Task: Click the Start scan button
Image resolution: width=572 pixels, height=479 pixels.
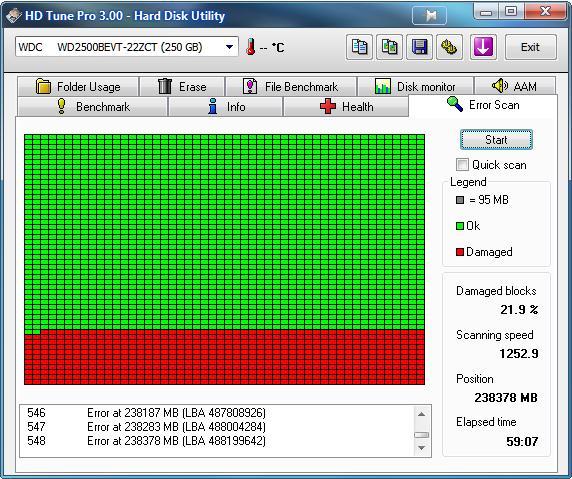Action: point(496,140)
